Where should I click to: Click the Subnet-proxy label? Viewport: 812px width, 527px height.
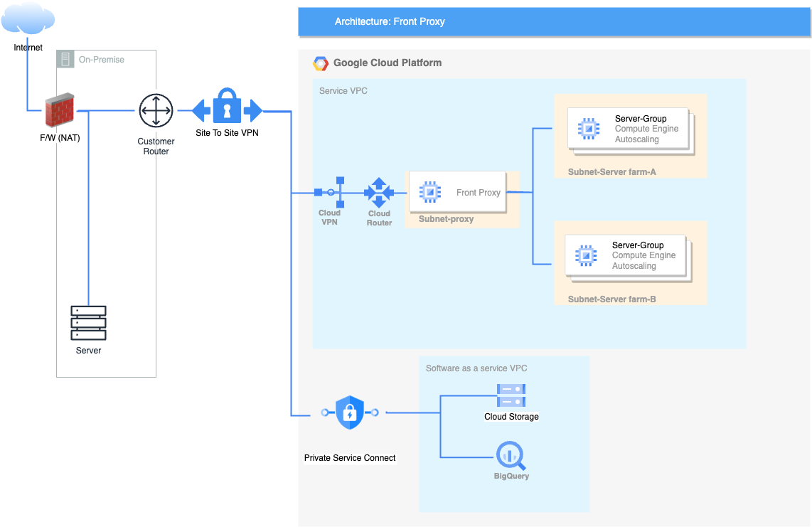pos(446,218)
